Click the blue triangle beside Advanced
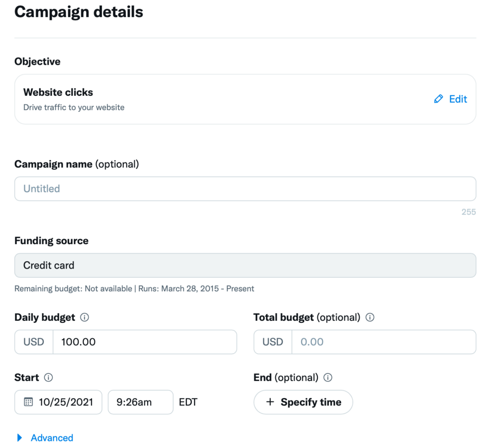488x448 pixels. [19, 438]
